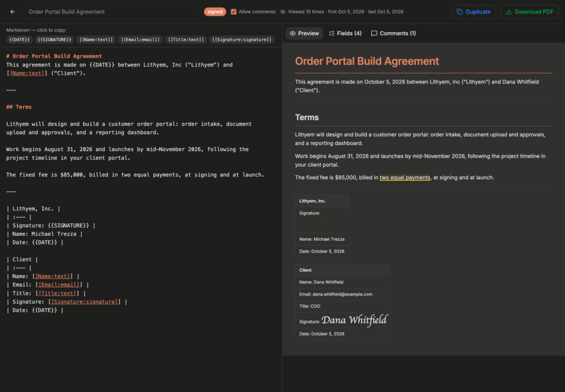Click the eye icon beside view count
This screenshot has height=392, width=565.
pyautogui.click(x=283, y=12)
